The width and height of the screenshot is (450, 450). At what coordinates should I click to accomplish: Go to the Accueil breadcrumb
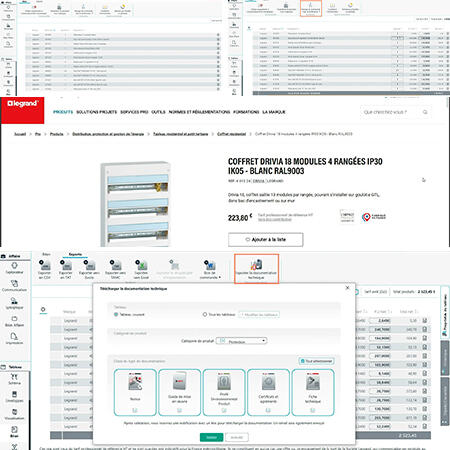(x=20, y=134)
